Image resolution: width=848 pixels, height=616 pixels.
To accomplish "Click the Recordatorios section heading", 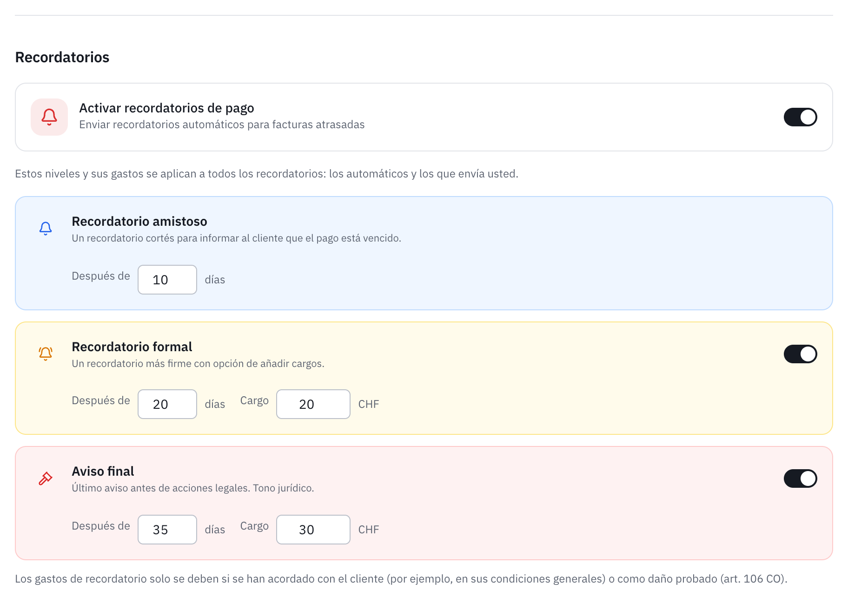I will click(62, 57).
